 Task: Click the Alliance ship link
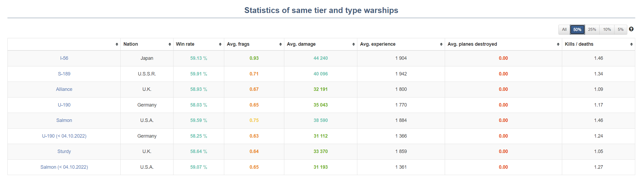point(64,89)
